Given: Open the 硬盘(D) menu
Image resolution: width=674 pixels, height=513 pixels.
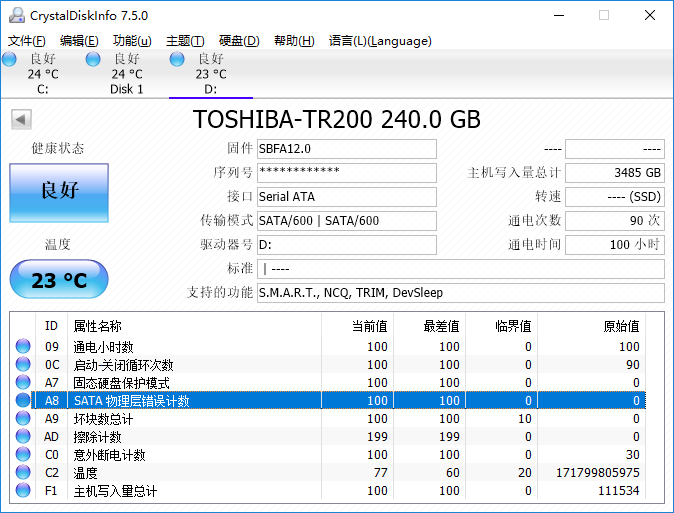Looking at the screenshot, I should click(x=239, y=41).
